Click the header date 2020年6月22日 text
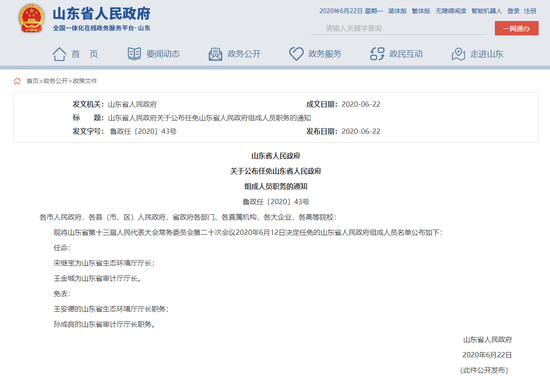 (341, 11)
